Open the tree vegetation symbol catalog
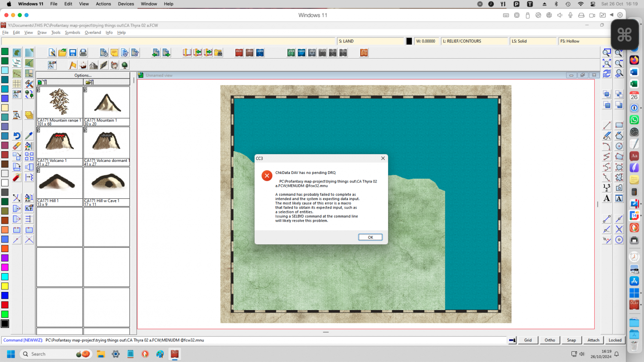 [x=125, y=65]
